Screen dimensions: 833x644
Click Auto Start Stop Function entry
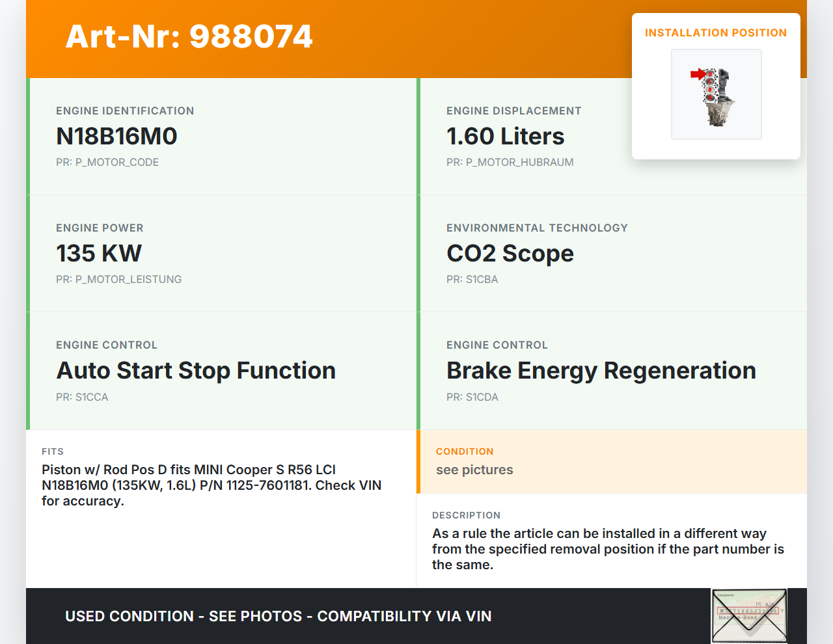[x=196, y=371]
